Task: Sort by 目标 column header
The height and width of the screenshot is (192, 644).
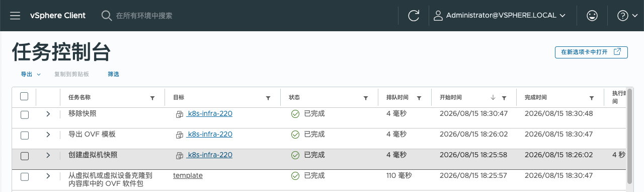Action: (179, 98)
